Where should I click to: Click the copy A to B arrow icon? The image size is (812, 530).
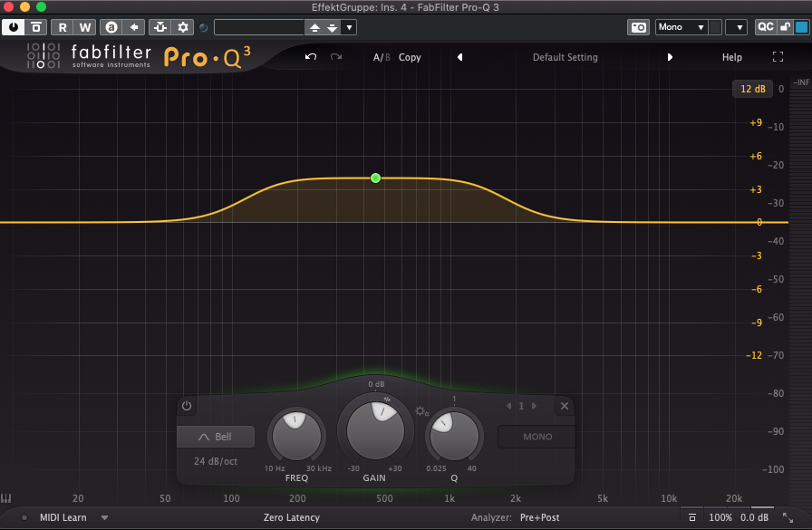point(134,27)
